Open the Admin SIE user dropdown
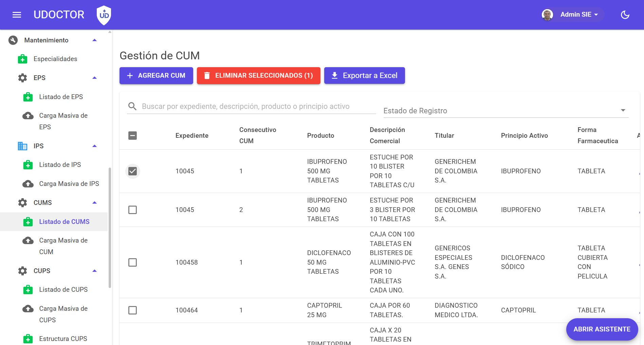644x345 pixels. coord(579,15)
